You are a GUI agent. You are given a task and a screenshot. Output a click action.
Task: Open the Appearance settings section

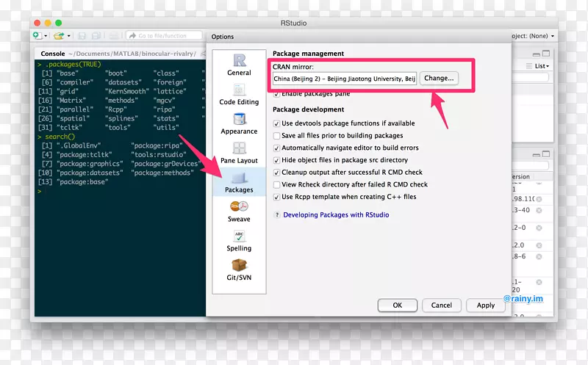coord(239,123)
